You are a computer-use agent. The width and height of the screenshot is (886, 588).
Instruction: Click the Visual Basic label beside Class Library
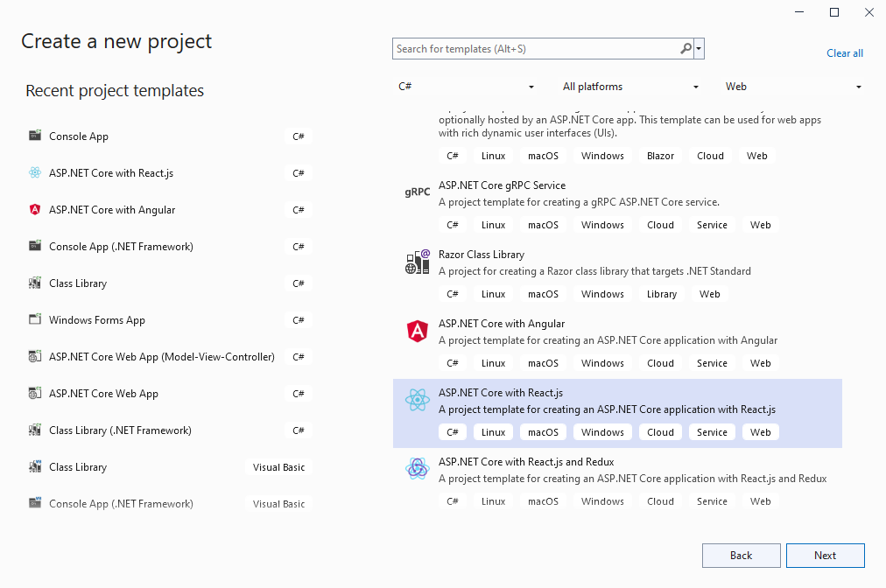point(278,467)
